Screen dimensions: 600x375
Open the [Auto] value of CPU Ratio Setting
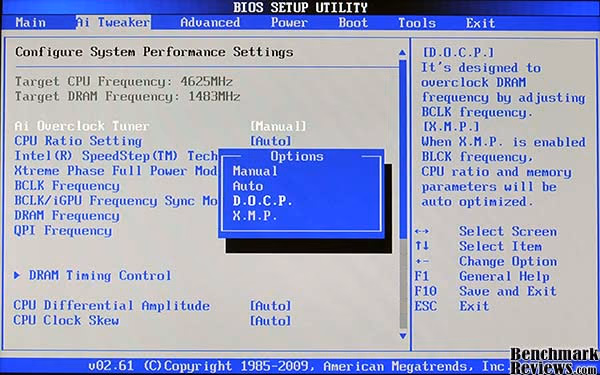pos(271,141)
